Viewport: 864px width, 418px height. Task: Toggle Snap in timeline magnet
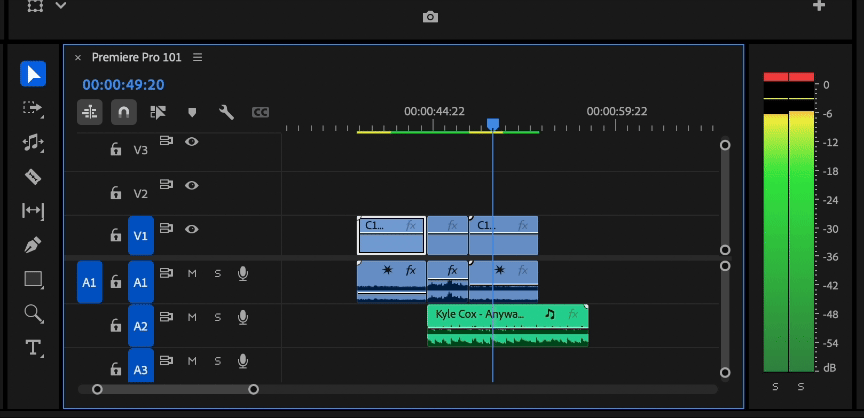point(124,112)
